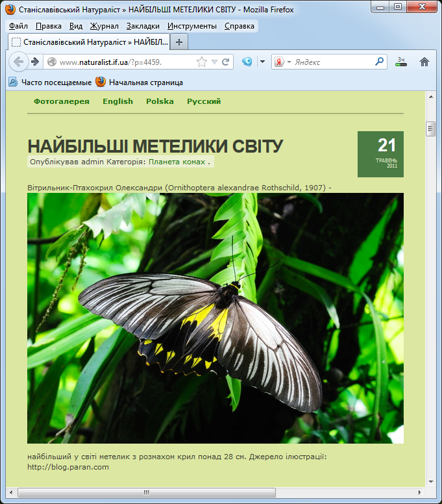442x504 pixels.
Task: Expand the dropdown arrow next to blue addon icon
Action: [x=262, y=62]
